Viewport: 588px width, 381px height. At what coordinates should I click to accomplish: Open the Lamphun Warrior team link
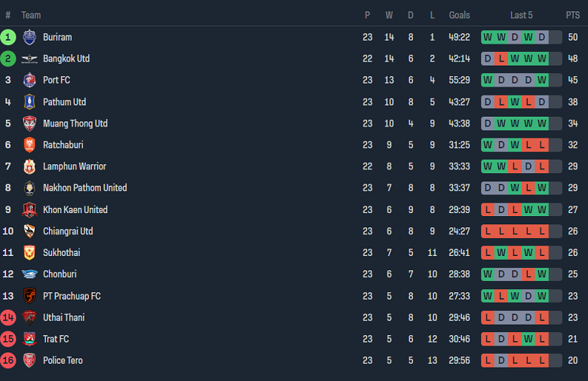(x=74, y=166)
